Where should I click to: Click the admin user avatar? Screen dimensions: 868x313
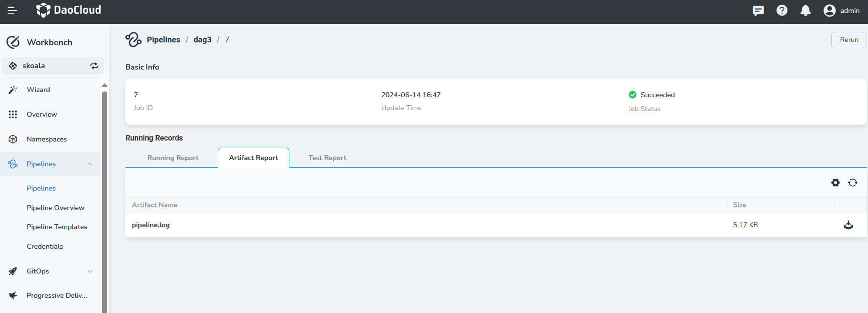[829, 10]
